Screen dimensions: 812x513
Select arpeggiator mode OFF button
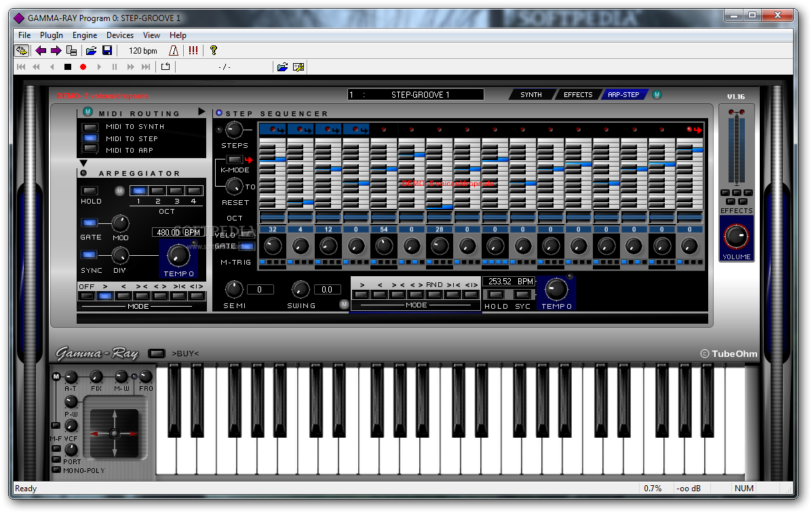click(86, 296)
